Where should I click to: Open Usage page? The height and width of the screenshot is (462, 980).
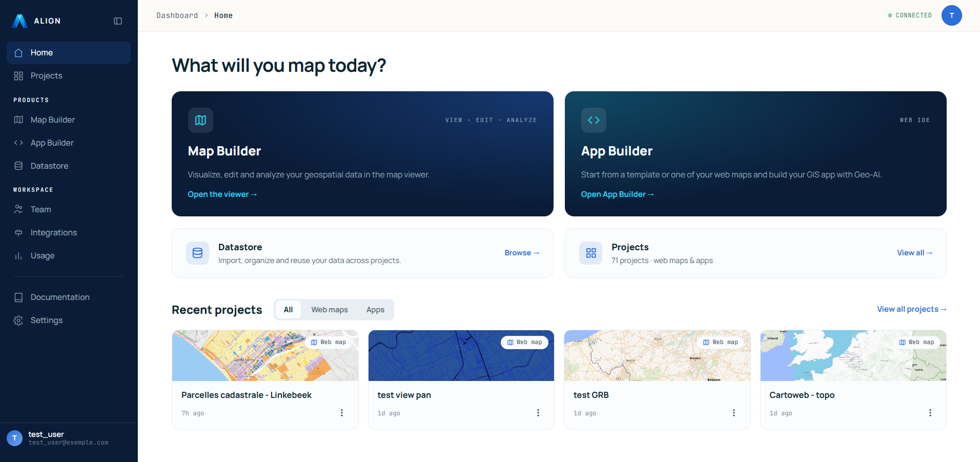(x=69, y=255)
